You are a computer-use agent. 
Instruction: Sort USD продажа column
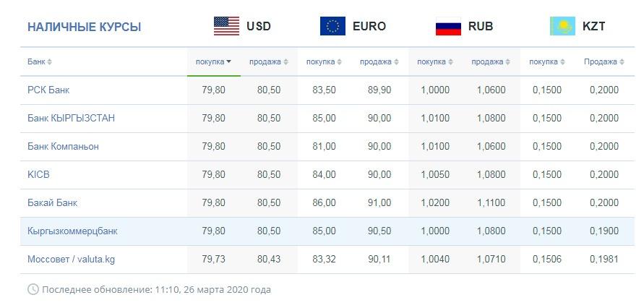tap(285, 62)
